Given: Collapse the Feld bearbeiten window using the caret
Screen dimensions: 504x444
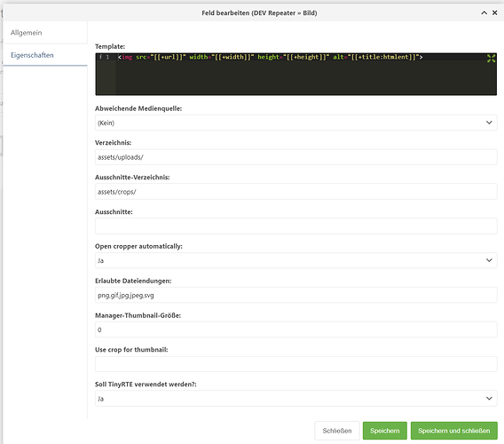Looking at the screenshot, I should point(484,12).
